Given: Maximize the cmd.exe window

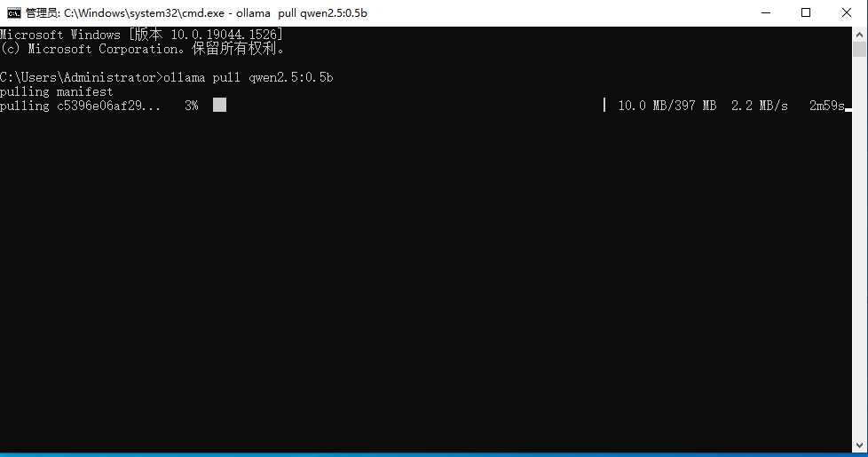Looking at the screenshot, I should (x=806, y=12).
